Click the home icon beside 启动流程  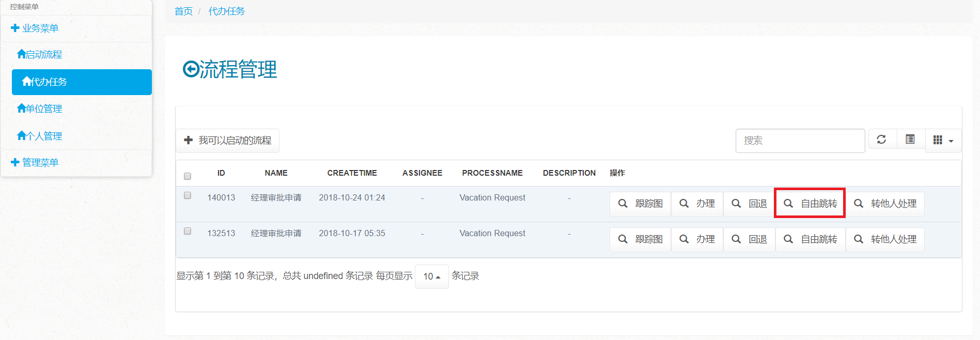(21, 54)
